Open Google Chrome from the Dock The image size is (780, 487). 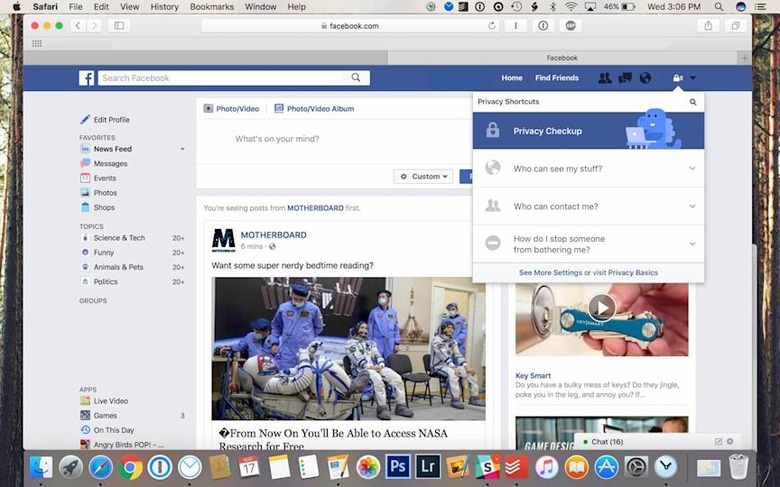[x=130, y=467]
